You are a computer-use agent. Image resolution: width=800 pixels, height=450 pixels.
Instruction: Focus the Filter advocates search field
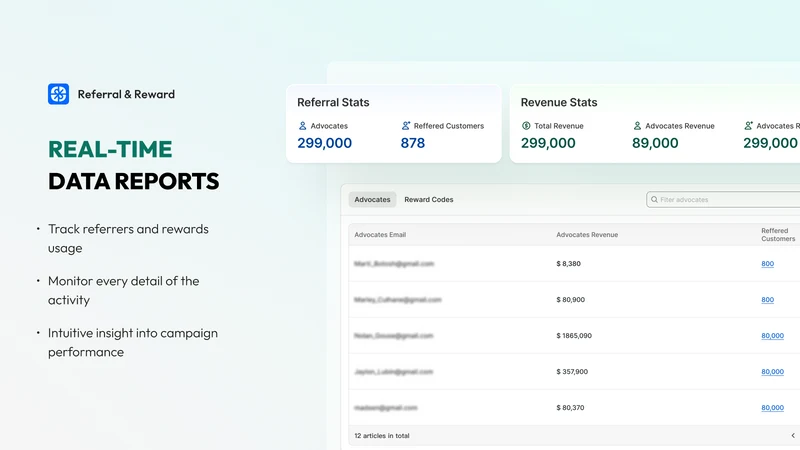point(723,199)
